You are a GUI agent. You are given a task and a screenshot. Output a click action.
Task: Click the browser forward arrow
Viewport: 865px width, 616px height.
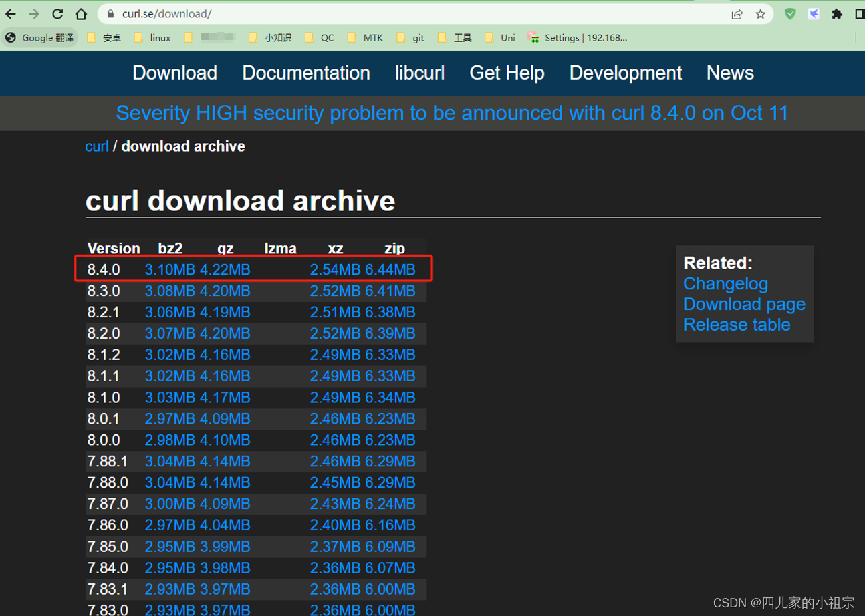(34, 14)
